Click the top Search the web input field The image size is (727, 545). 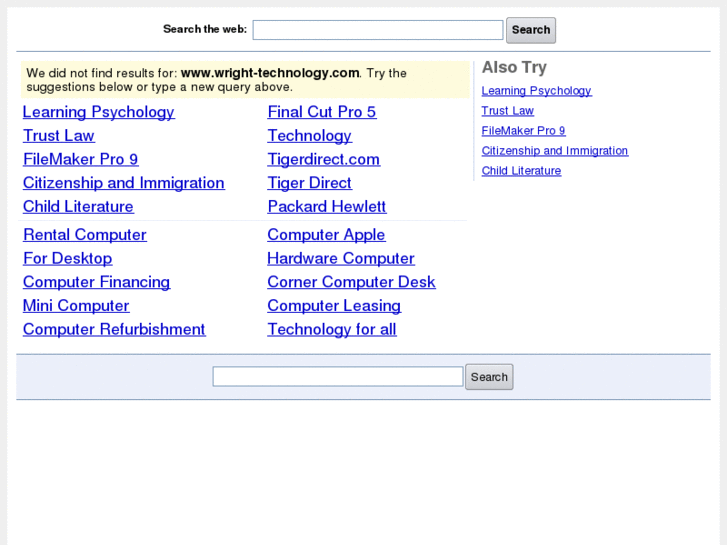(377, 30)
